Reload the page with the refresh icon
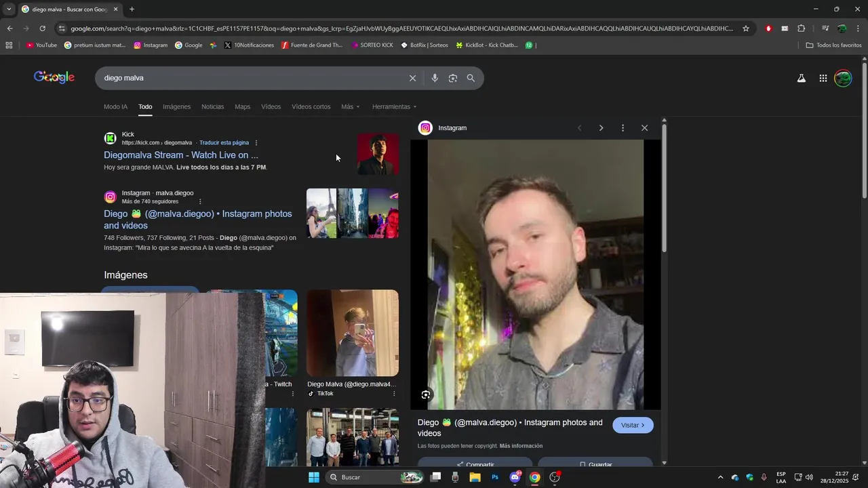This screenshot has width=868, height=488. coord(42,28)
